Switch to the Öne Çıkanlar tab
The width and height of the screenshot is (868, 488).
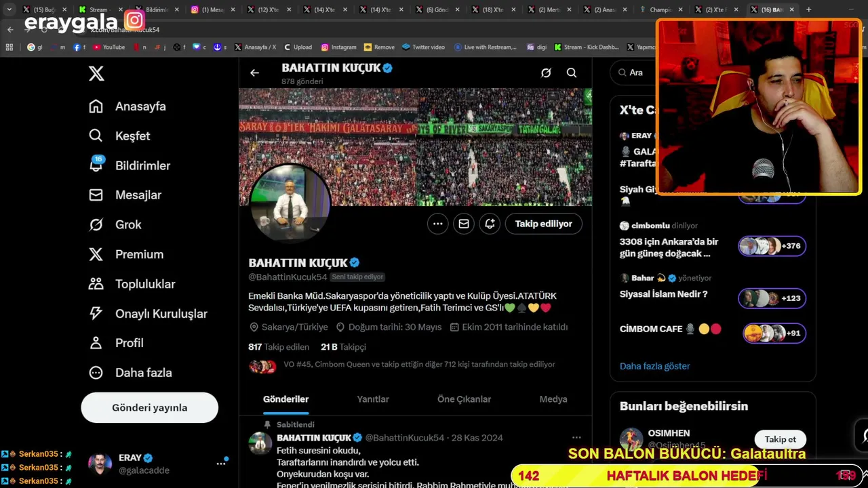click(x=464, y=399)
